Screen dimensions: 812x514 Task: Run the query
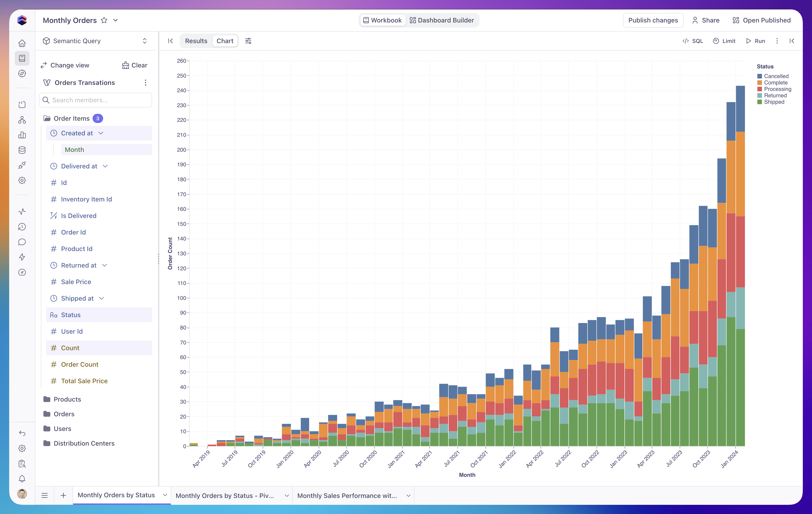pos(755,41)
